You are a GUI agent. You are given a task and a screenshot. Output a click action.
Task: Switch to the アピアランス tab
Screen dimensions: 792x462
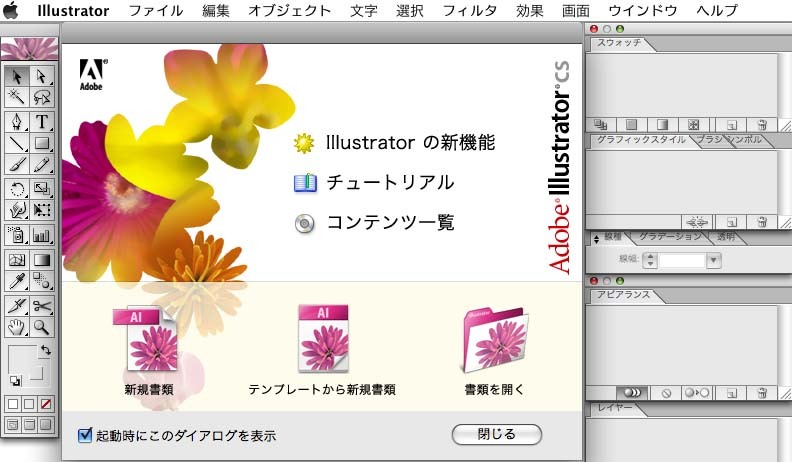pyautogui.click(x=624, y=295)
